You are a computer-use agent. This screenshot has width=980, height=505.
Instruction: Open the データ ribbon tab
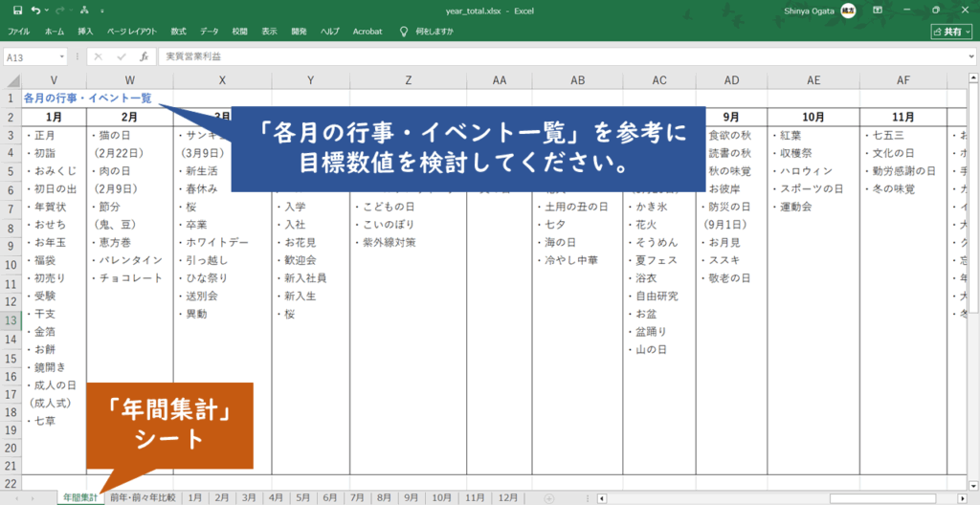pyautogui.click(x=209, y=31)
